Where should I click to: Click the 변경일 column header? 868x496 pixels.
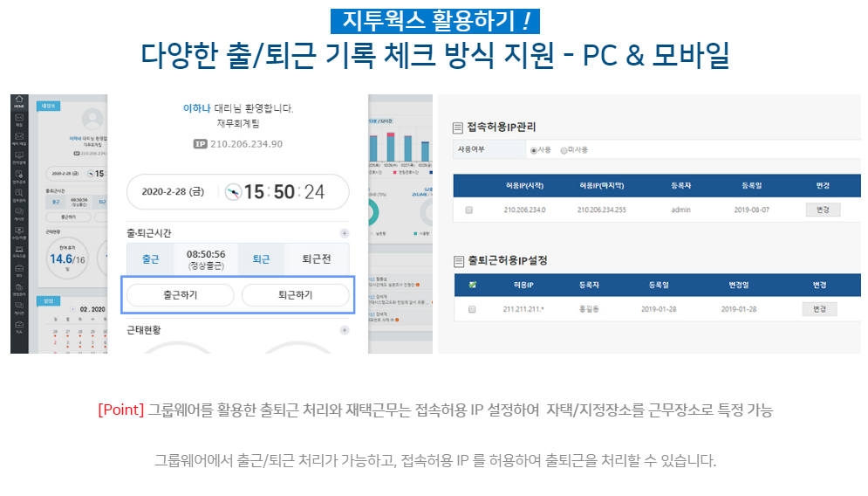click(x=739, y=285)
